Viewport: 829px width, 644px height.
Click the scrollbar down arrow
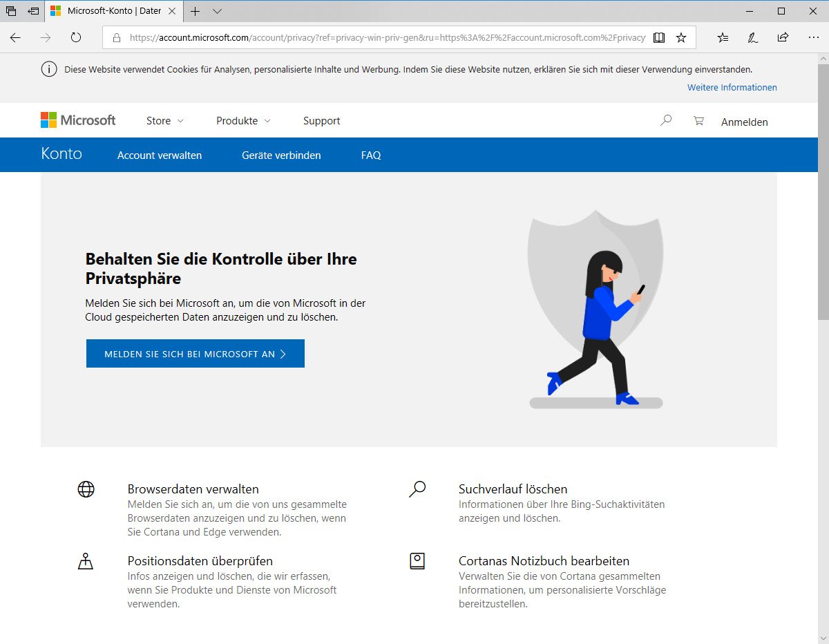coord(823,638)
